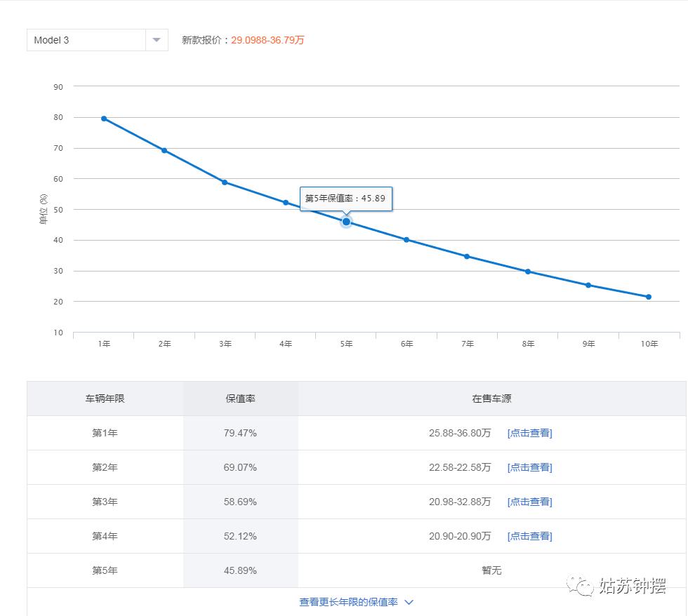Select the 9年 data point on chart
The width and height of the screenshot is (688, 616).
[x=588, y=286]
